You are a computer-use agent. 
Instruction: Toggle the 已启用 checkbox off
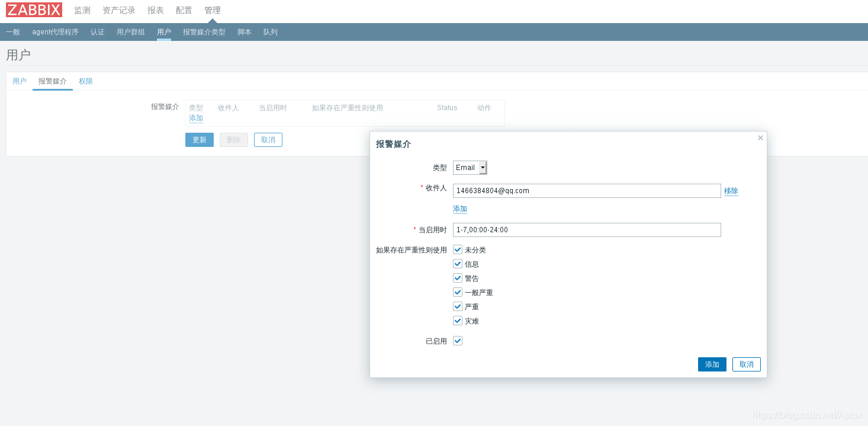457,341
